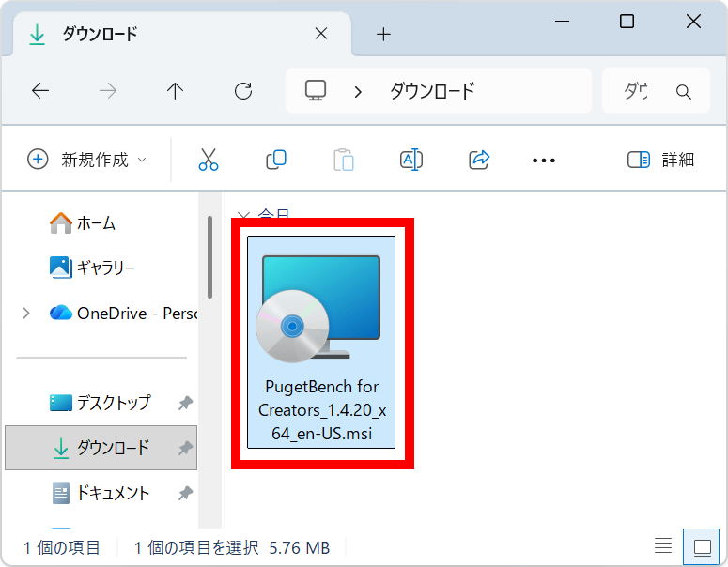Screen dimensions: 728x567
Task: Open the 新規作成 dropdown
Action: tap(88, 160)
